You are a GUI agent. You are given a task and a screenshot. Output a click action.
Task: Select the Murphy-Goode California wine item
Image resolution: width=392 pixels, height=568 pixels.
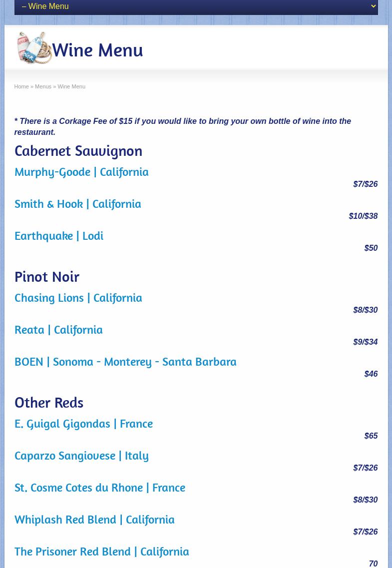pos(81,172)
